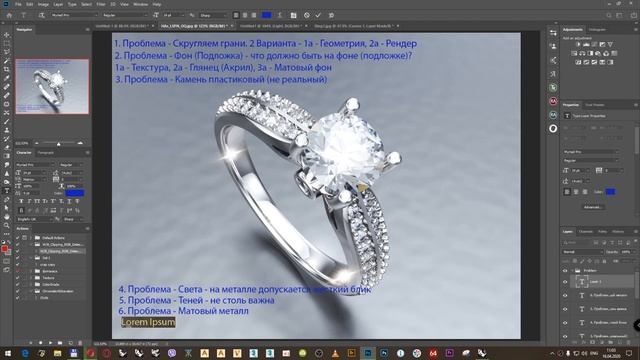Toggle text orientation icon in options bar

click(42, 15)
